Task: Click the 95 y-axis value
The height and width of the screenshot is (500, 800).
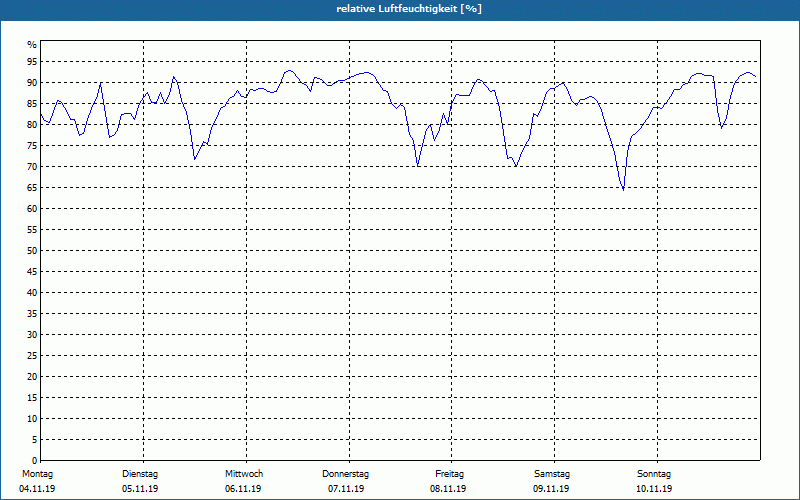Action: coord(32,62)
